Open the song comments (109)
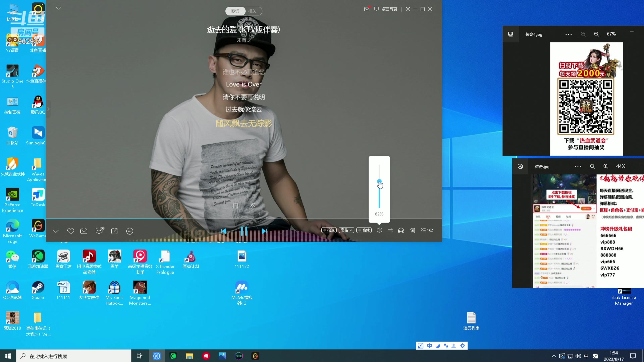Viewport: 644px width, 362px height. click(99, 231)
